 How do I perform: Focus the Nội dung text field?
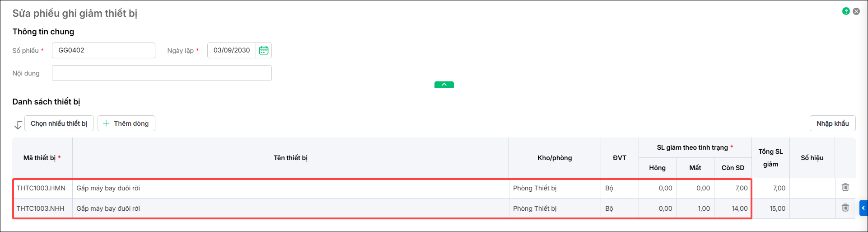coord(162,73)
